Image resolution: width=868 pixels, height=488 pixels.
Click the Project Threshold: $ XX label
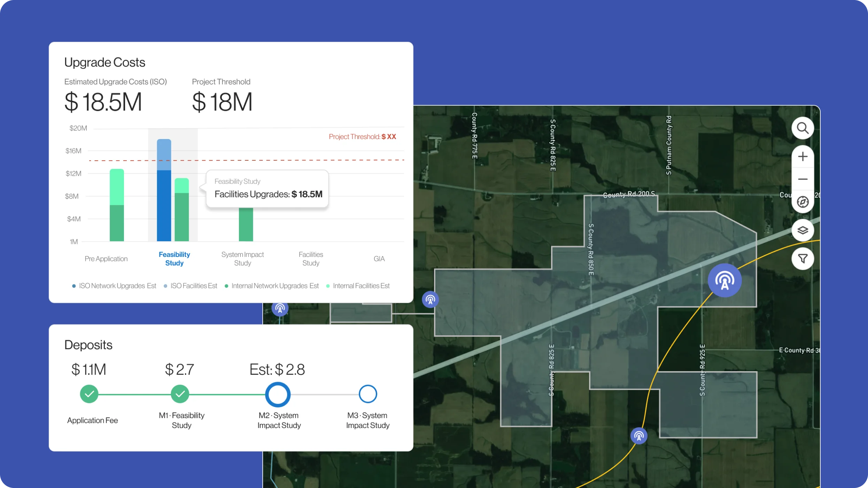[x=362, y=137]
